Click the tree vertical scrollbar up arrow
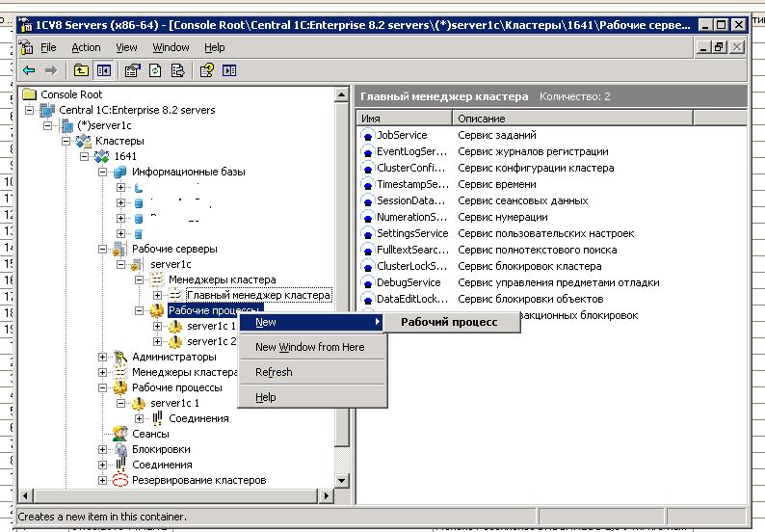This screenshot has width=765, height=532. click(x=342, y=94)
